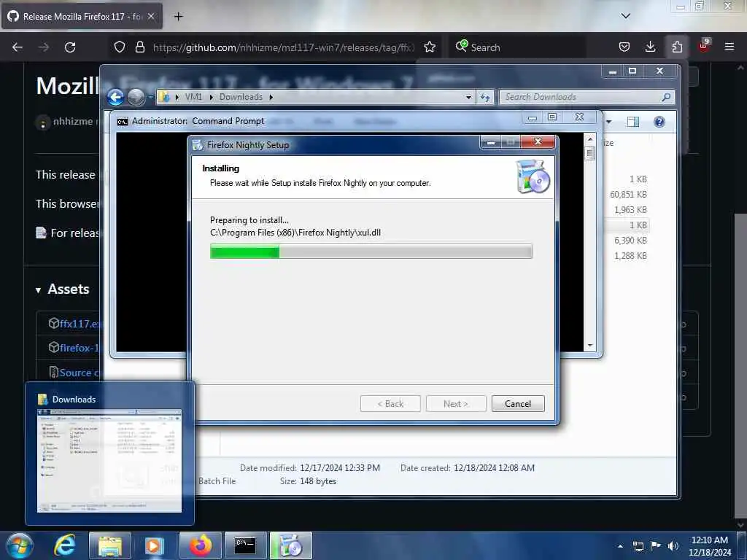
Task: Open the volume speaker tray icon
Action: click(x=673, y=546)
